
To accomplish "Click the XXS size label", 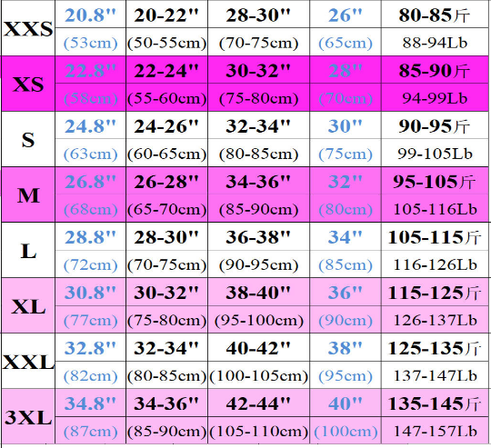I will pyautogui.click(x=28, y=29).
